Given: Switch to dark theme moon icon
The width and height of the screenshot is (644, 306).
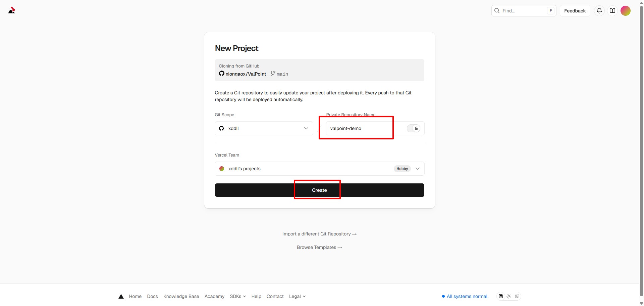Looking at the screenshot, I should [x=517, y=296].
